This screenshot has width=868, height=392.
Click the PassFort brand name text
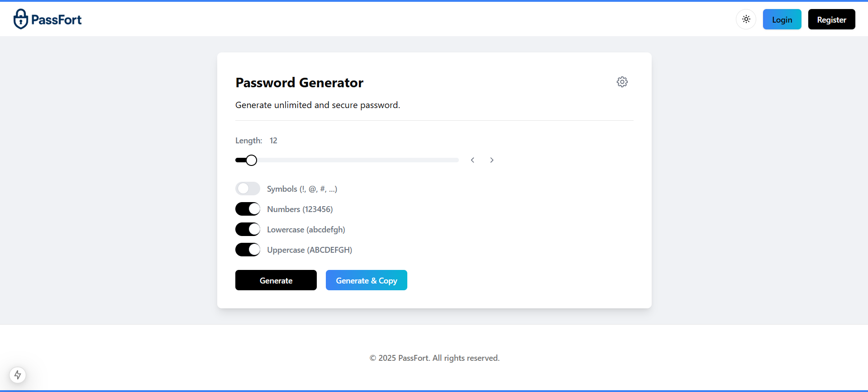coord(57,20)
